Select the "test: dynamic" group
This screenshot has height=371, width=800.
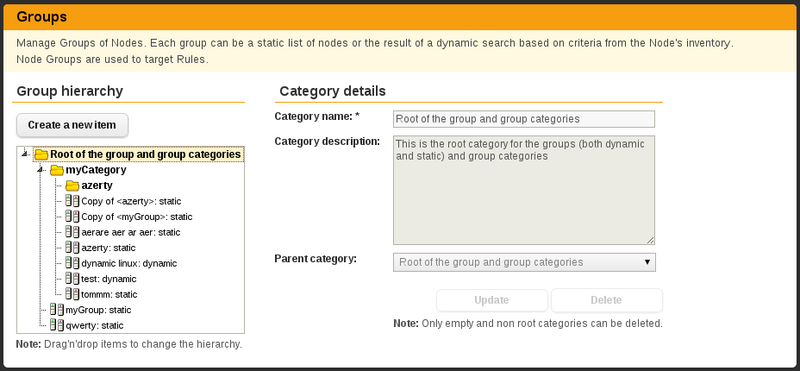tap(109, 279)
